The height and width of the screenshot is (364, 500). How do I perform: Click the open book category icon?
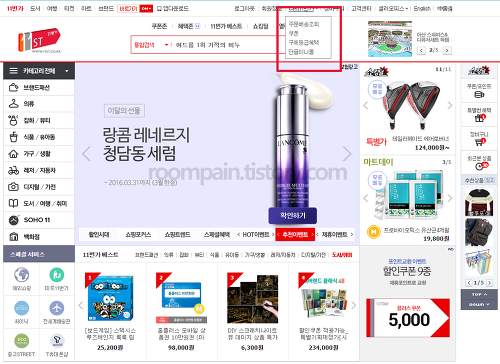(13, 203)
